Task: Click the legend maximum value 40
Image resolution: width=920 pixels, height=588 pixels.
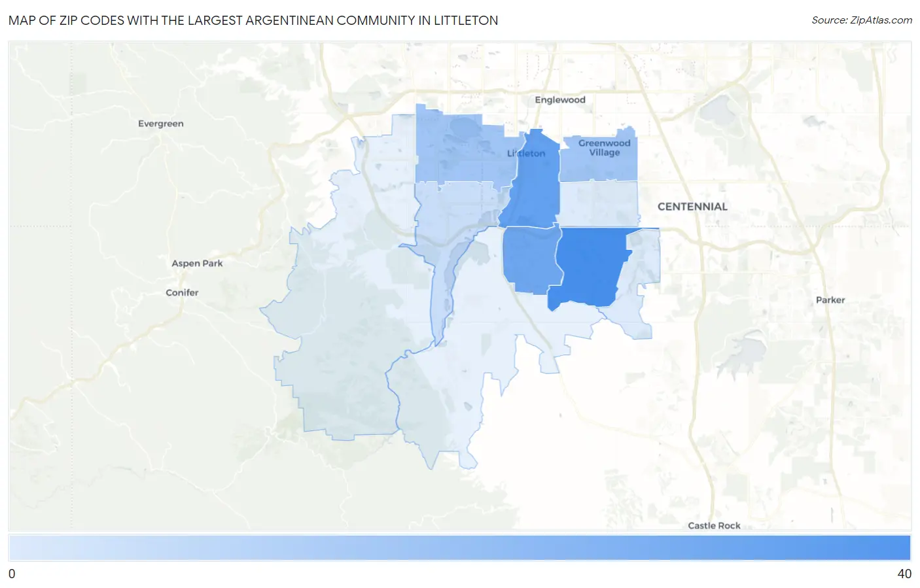Action: pos(904,574)
